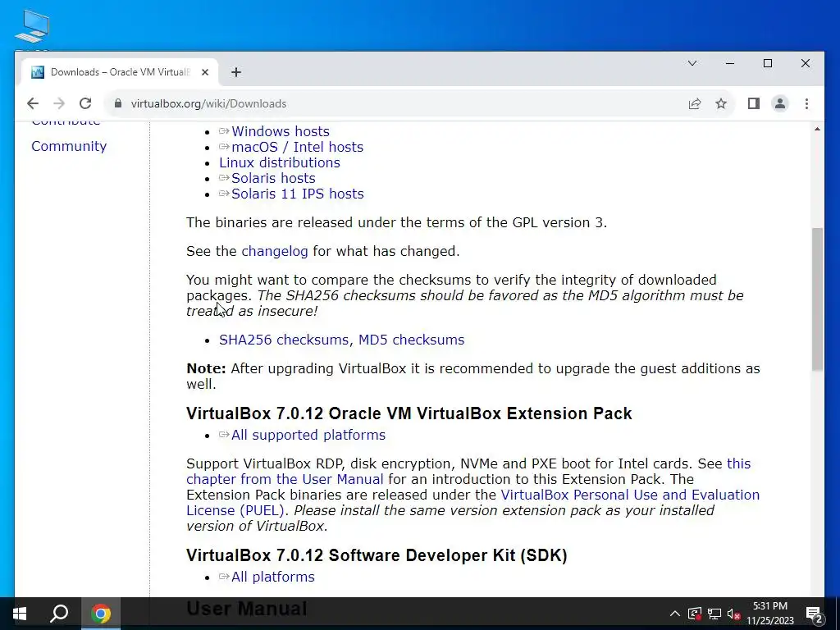This screenshot has width=840, height=630.
Task: Open the browser side panel
Action: (x=753, y=103)
